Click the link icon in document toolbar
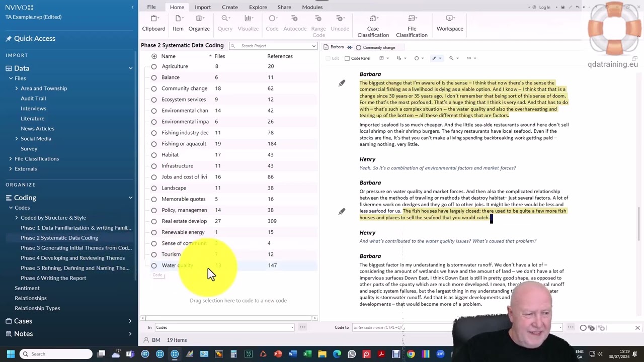 click(469, 58)
